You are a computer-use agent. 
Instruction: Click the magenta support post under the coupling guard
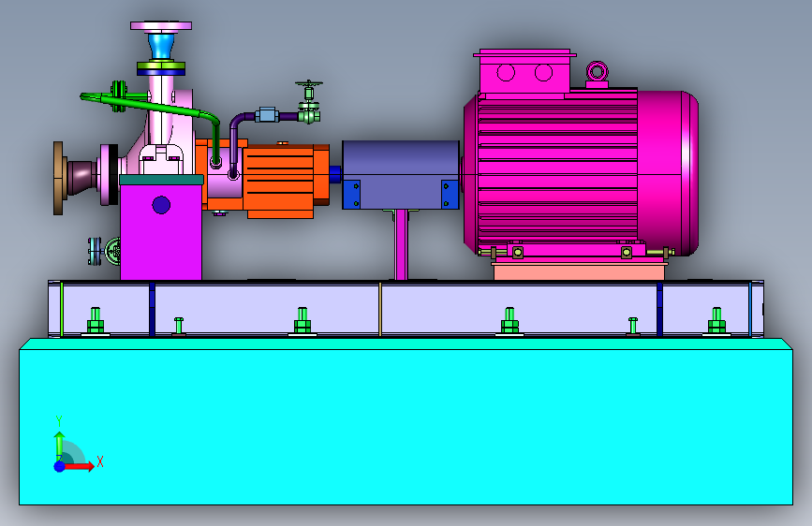(x=402, y=245)
